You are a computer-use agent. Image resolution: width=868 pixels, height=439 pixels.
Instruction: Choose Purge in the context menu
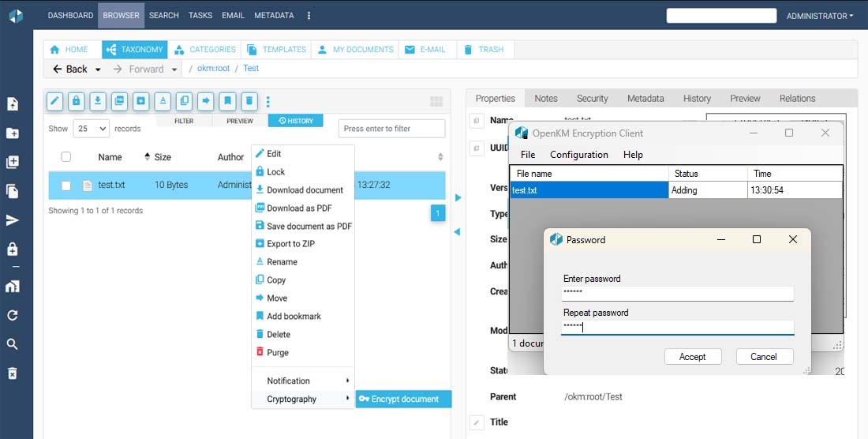pyautogui.click(x=303, y=353)
